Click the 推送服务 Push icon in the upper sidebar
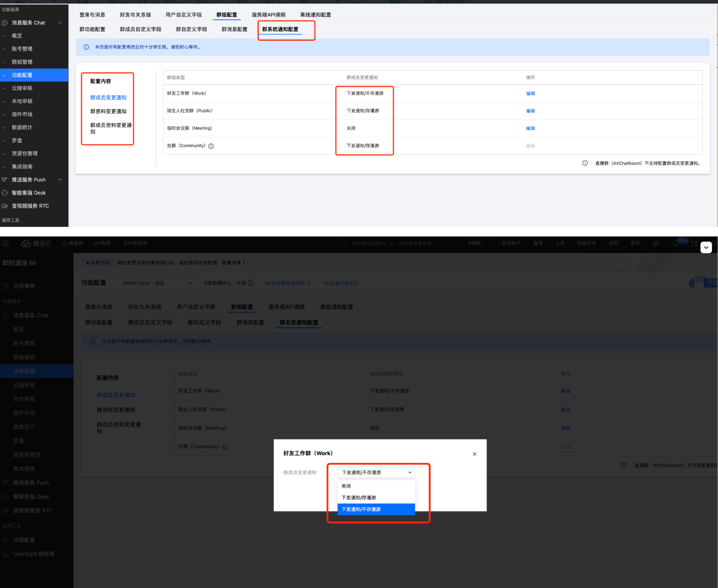The height and width of the screenshot is (588, 718). click(5, 180)
